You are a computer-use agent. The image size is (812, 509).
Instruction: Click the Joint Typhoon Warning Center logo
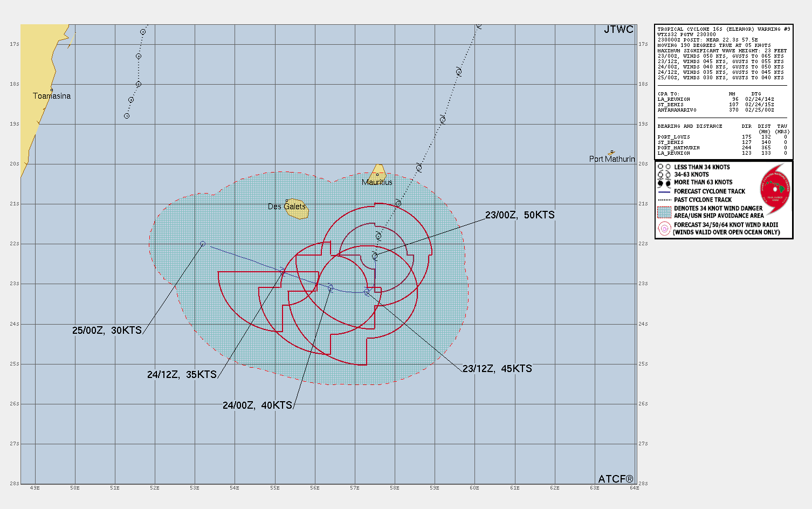[775, 189]
